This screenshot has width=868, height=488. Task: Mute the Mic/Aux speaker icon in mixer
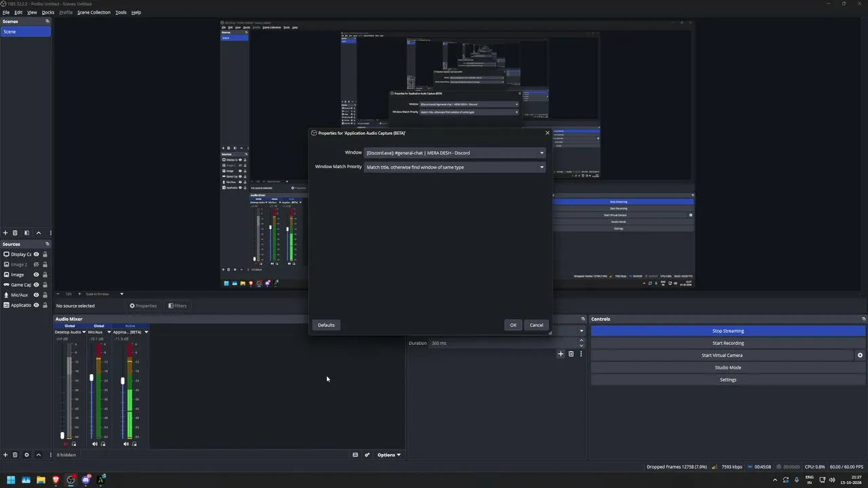point(94,444)
